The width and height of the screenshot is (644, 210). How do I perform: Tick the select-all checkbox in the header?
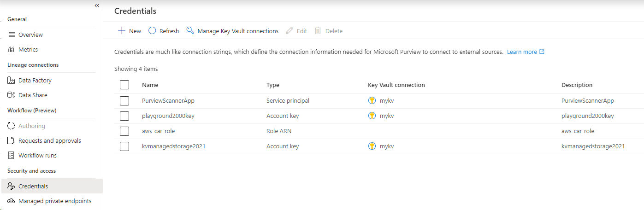[124, 85]
